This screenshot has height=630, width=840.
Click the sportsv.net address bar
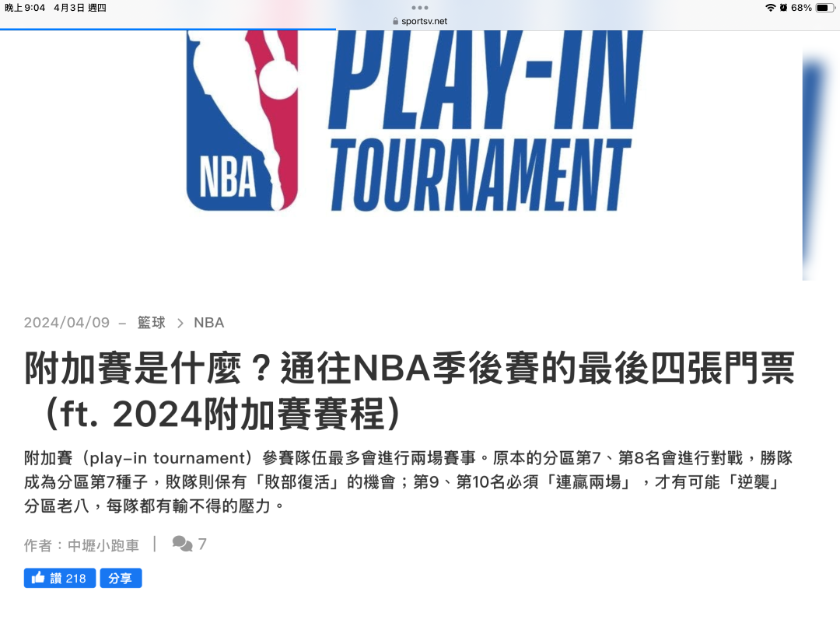(x=420, y=22)
